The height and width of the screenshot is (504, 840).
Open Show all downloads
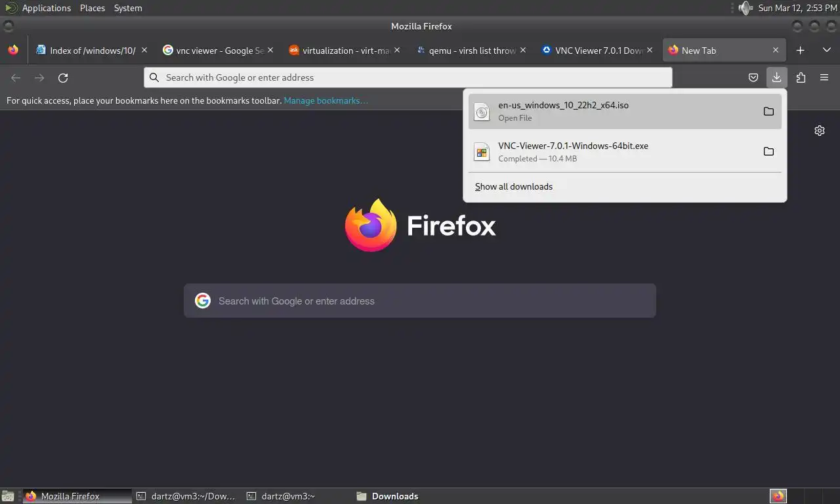pos(514,186)
